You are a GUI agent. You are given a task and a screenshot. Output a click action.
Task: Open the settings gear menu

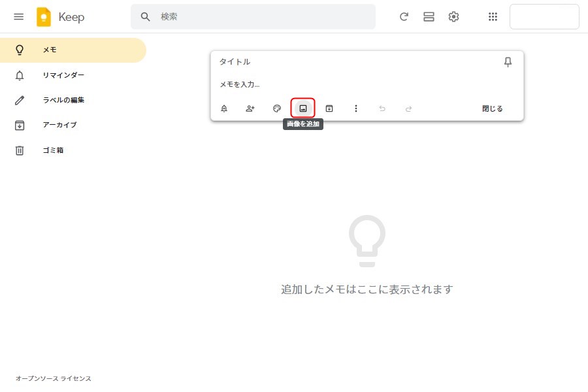point(453,17)
